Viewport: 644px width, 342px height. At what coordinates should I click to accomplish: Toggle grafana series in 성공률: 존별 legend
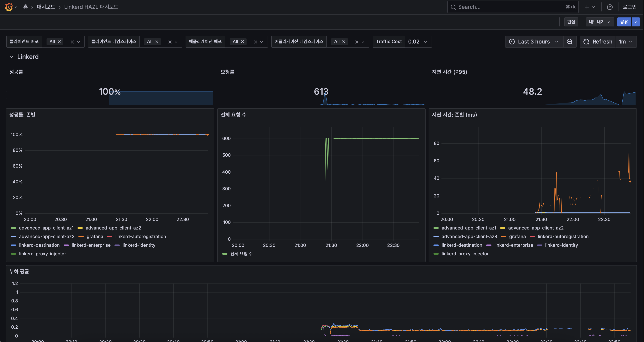click(x=95, y=237)
